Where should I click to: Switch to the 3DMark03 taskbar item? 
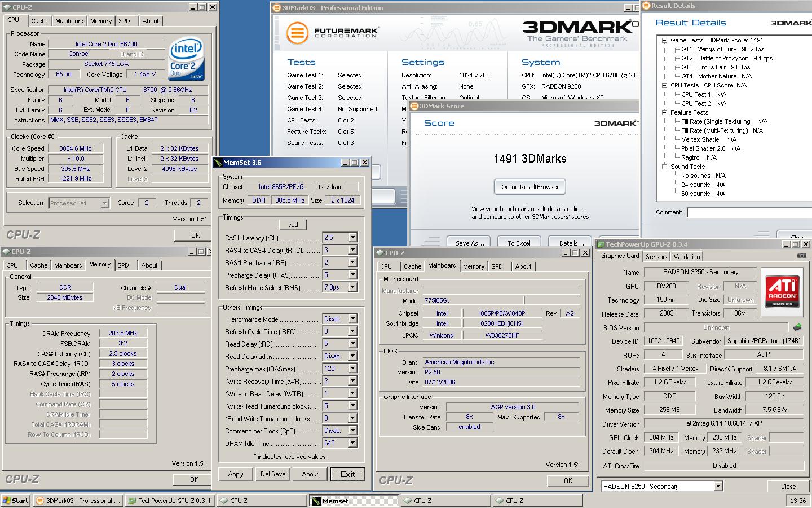[x=78, y=501]
